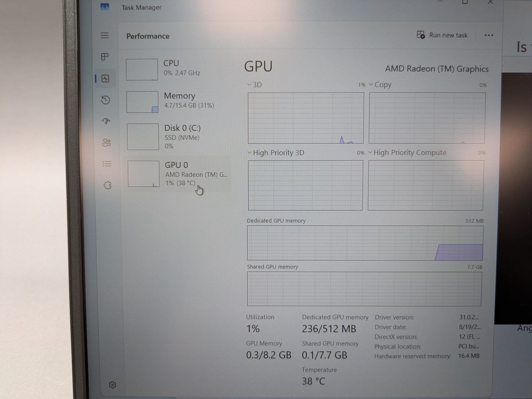Screen dimensions: 532x399
Task: Open the App history page icon
Action: pos(106,100)
